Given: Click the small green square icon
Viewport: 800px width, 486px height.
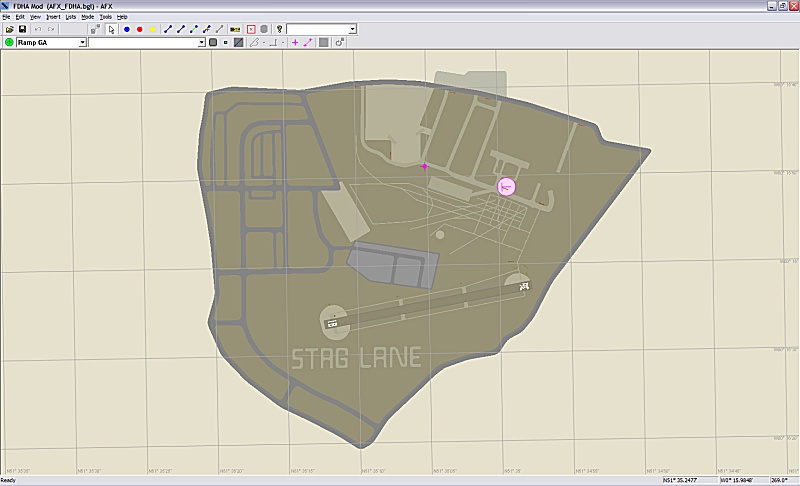Looking at the screenshot, I should [x=226, y=42].
